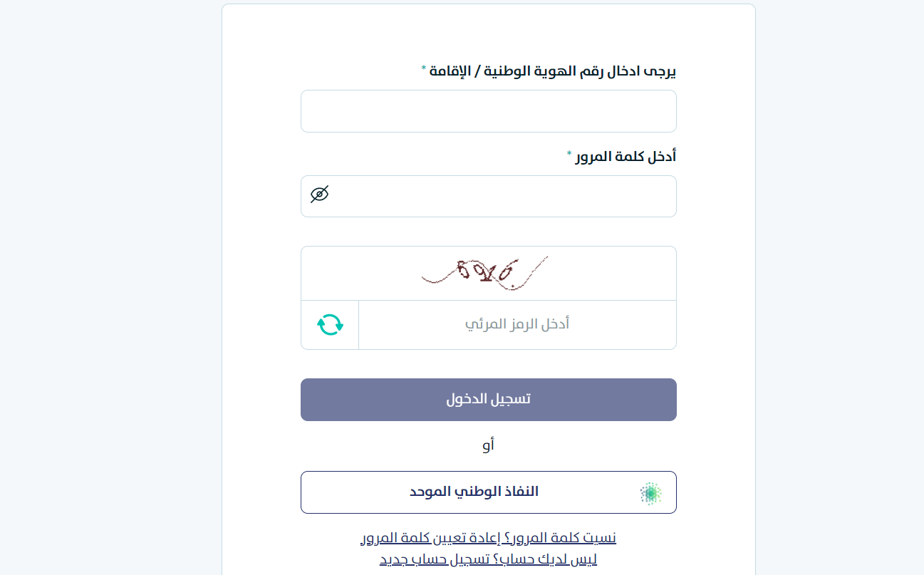This screenshot has width=924, height=575.
Task: Click the national ID field label
Action: point(553,71)
